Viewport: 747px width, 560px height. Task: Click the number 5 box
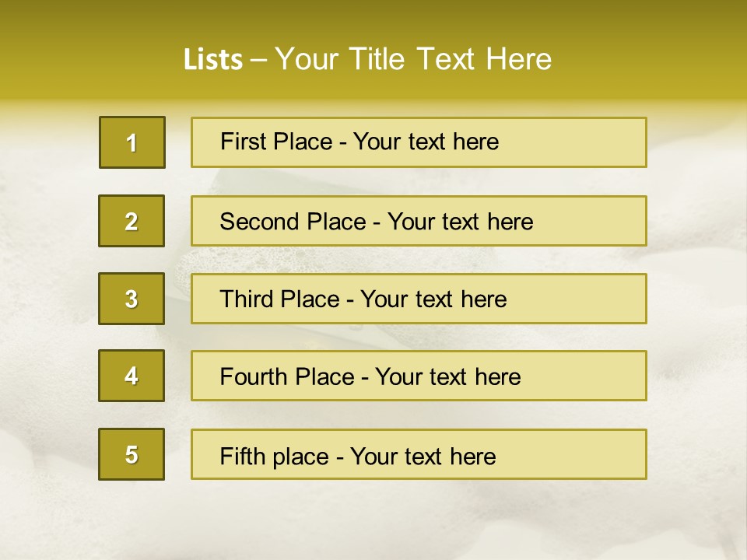[x=132, y=454]
